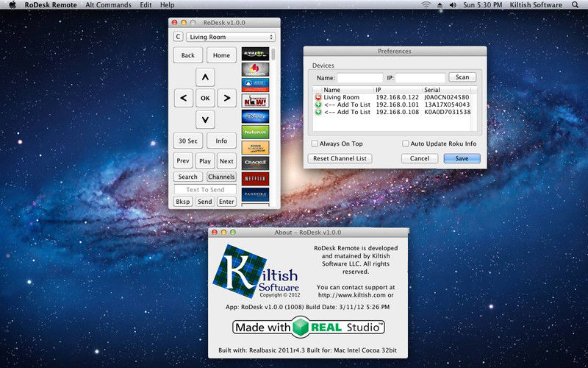588x368 pixels.
Task: Click the up arrow remote button
Action: click(x=205, y=77)
